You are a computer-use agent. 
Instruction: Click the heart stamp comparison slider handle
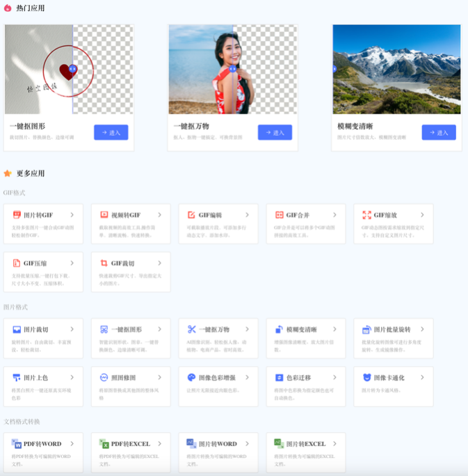(72, 69)
